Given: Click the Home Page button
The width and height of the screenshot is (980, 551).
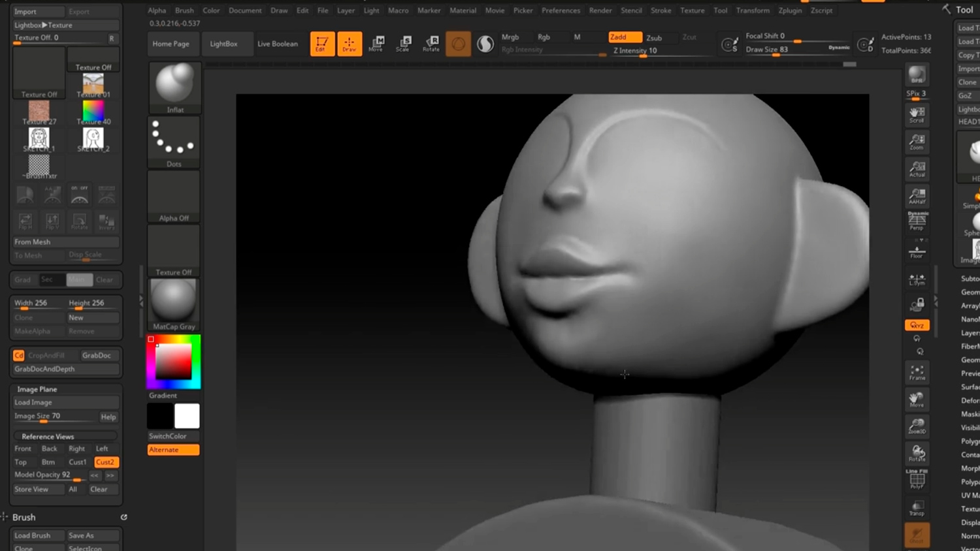Looking at the screenshot, I should (171, 44).
